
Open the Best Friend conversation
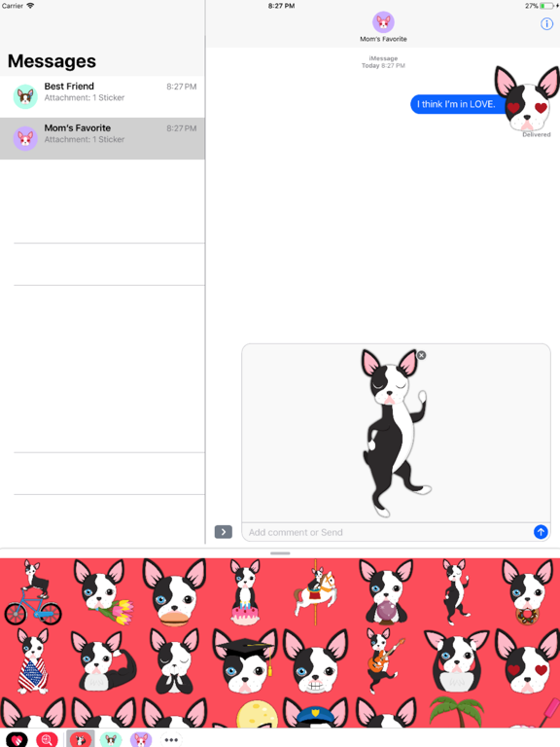(102, 96)
